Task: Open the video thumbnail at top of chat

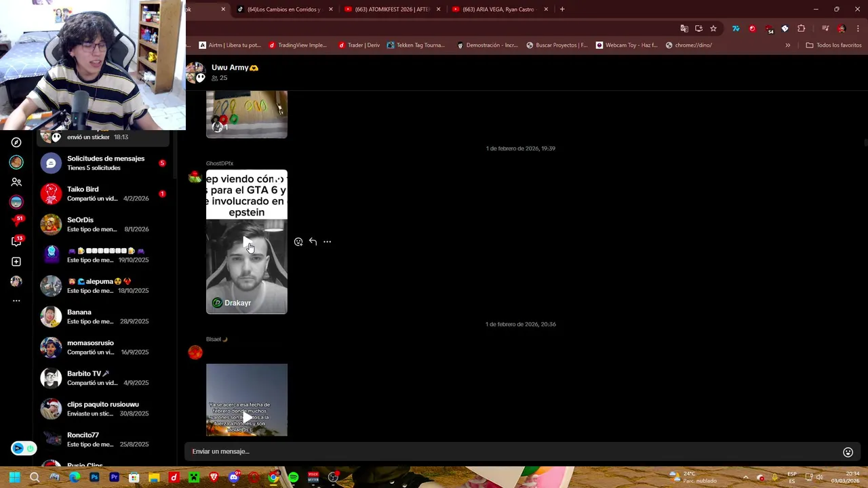Action: (247, 115)
